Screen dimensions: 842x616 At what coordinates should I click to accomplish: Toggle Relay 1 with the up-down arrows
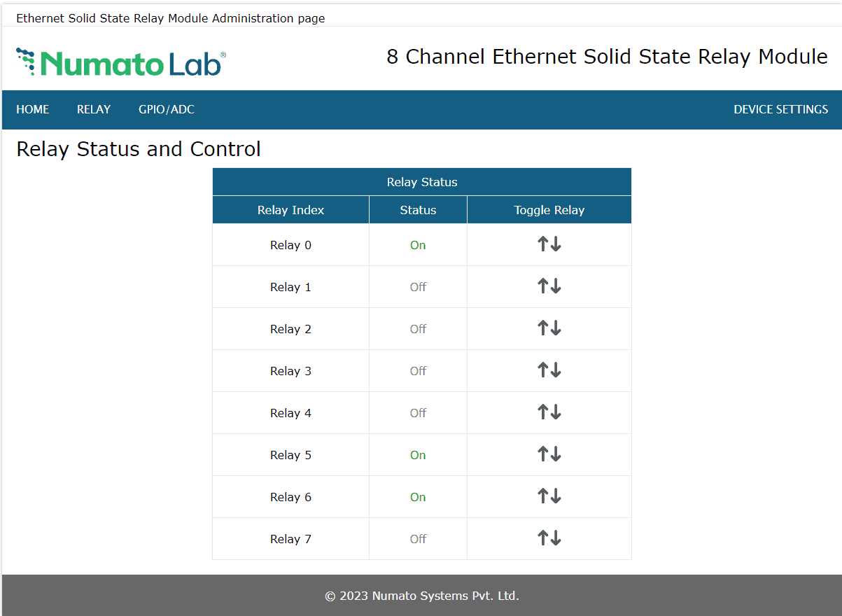tap(549, 286)
